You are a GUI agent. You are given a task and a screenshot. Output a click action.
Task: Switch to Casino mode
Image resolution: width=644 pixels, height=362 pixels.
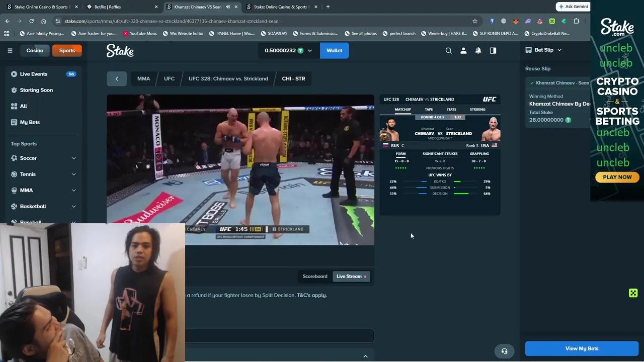35,50
